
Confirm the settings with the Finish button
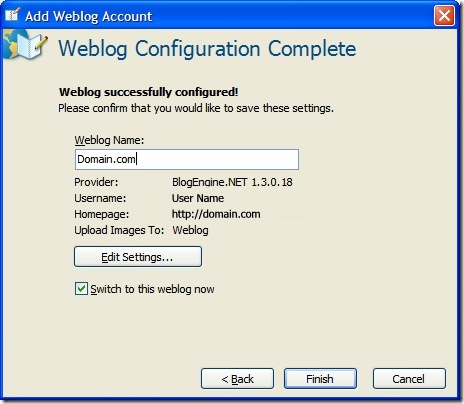click(320, 379)
